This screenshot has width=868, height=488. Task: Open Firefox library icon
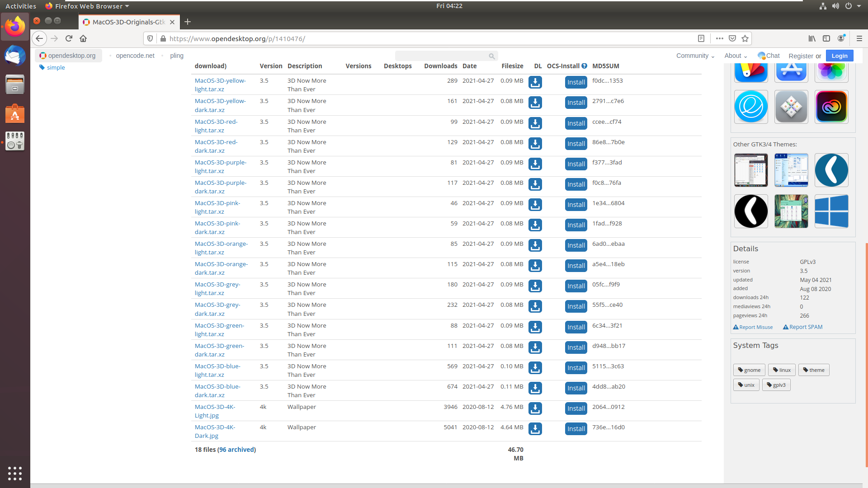812,38
